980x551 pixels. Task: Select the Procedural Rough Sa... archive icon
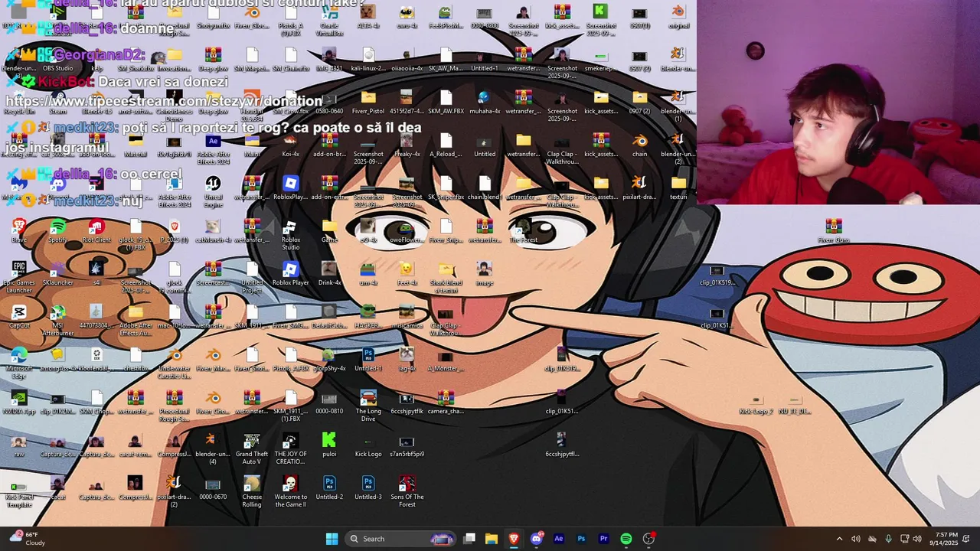[175, 406]
